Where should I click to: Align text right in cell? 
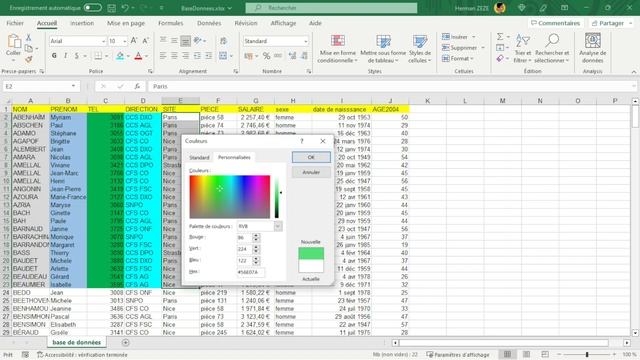(x=185, y=56)
